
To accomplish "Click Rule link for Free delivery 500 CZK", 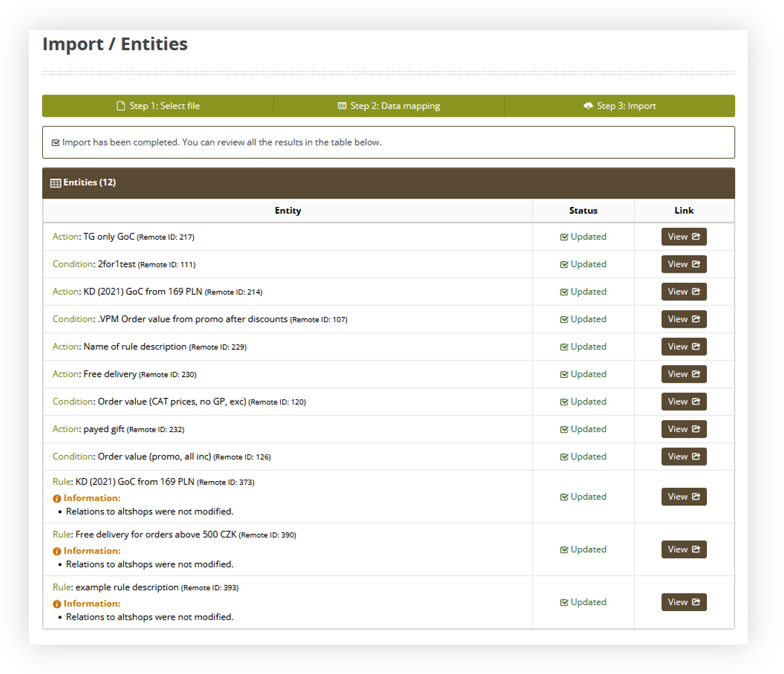I will point(62,535).
